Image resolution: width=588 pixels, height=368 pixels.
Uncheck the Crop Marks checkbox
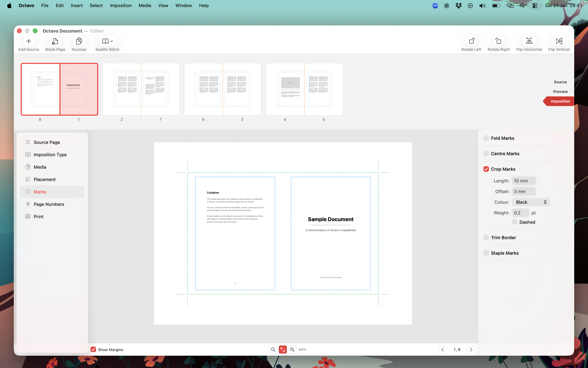point(486,169)
